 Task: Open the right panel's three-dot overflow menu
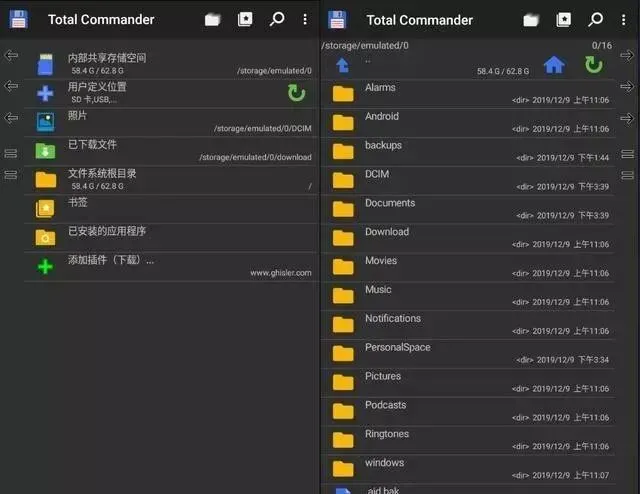(623, 20)
